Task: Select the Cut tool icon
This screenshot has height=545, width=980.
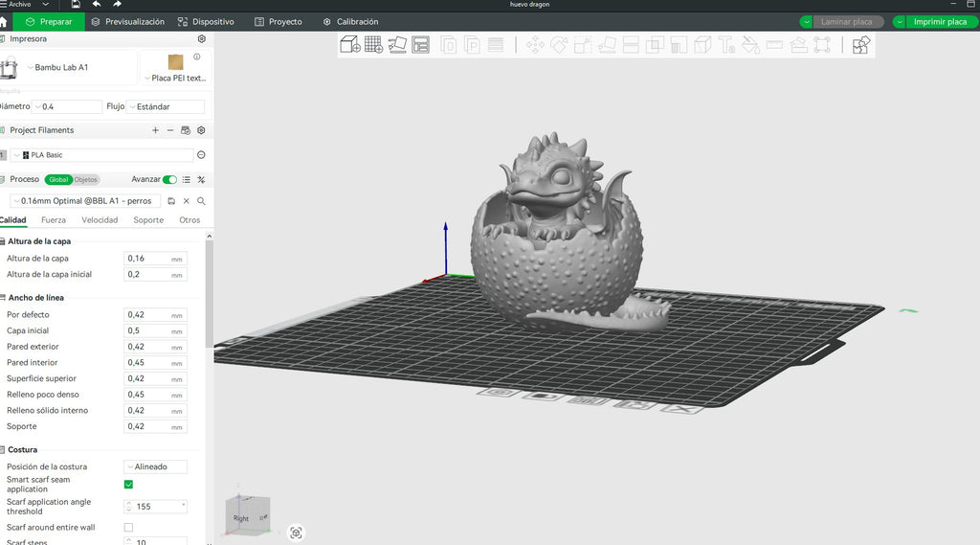Action: pyautogui.click(x=631, y=45)
